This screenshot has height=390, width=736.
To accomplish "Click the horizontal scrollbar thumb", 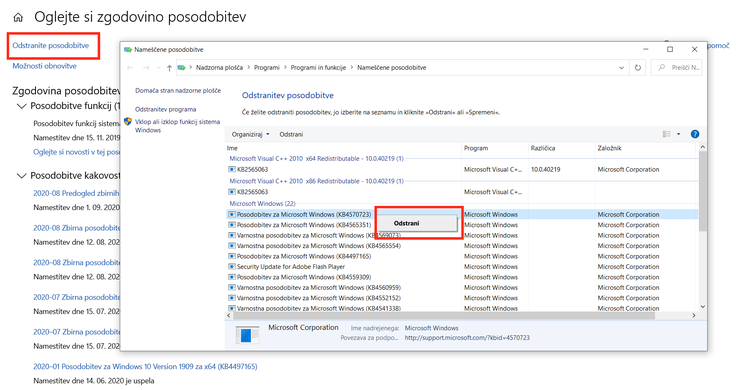I will point(445,315).
